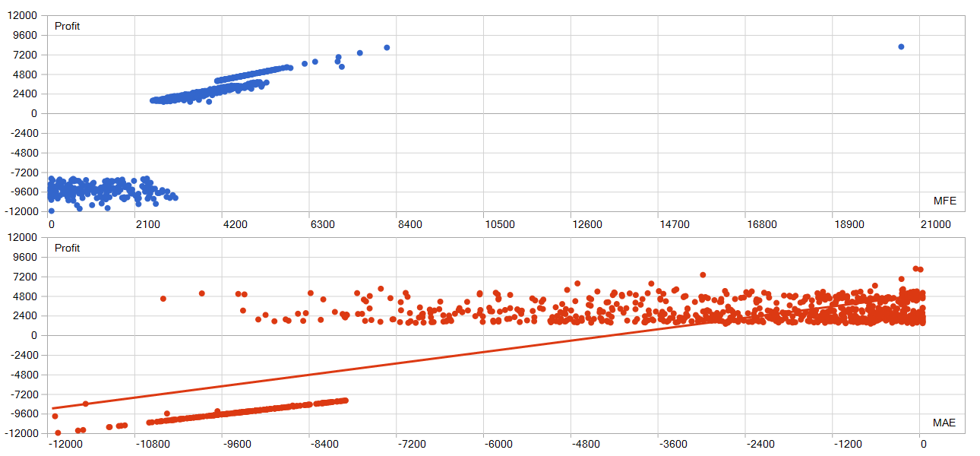The height and width of the screenshot is (456, 980).
Task: Click the red point at about -10700 MAE with positive profit
Action: [x=163, y=299]
